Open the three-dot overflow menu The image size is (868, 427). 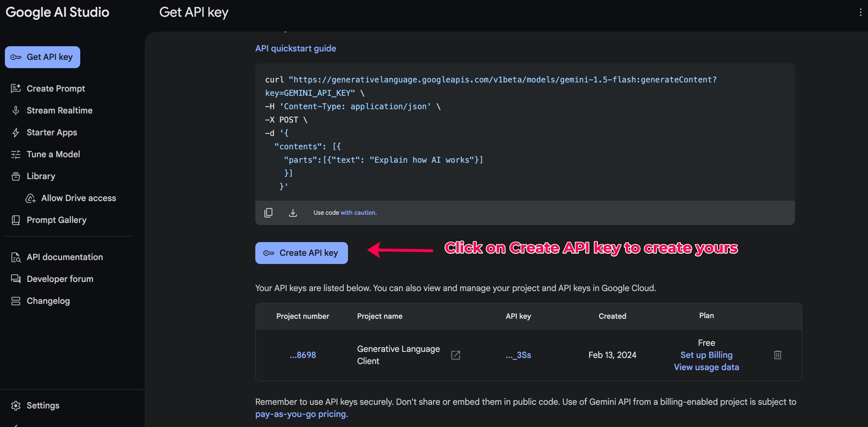click(x=860, y=12)
